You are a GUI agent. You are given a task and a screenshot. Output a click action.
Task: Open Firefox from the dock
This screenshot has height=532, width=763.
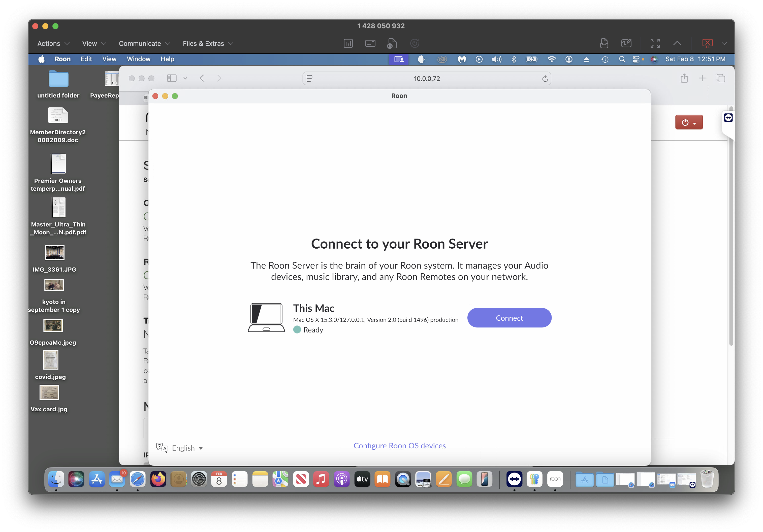[x=158, y=479]
